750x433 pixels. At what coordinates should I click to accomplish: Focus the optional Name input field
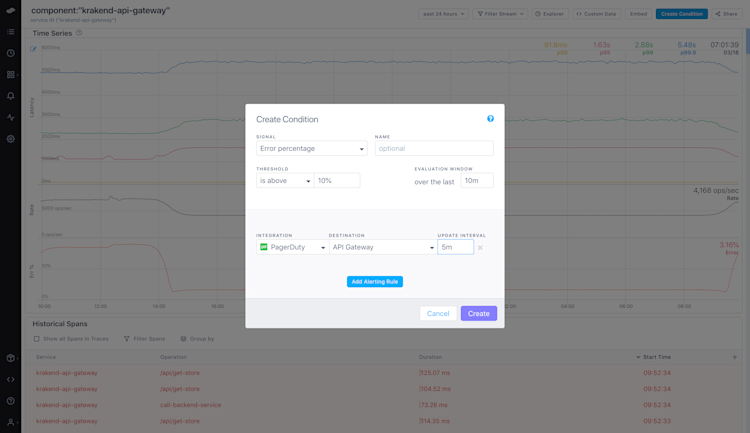(x=434, y=148)
